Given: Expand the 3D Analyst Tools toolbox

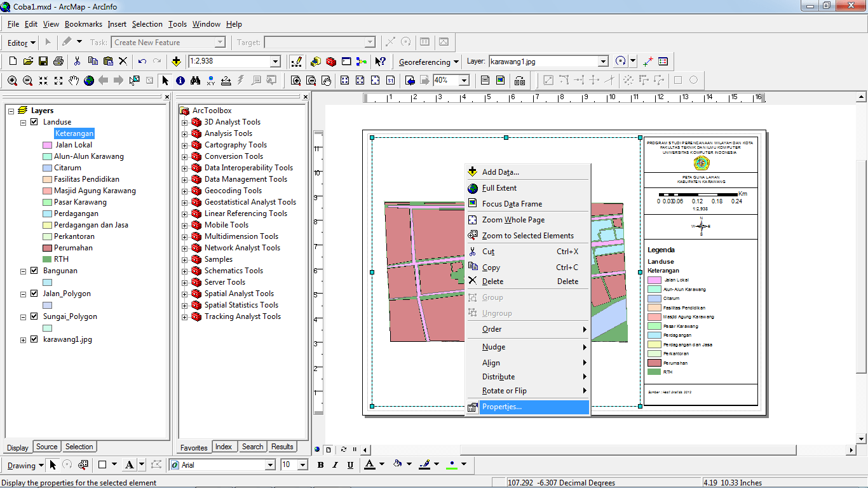Looking at the screenshot, I should click(x=185, y=122).
